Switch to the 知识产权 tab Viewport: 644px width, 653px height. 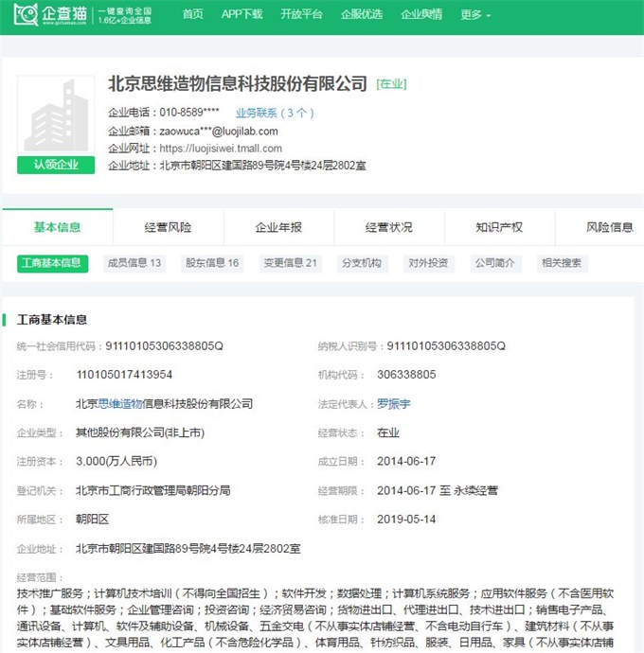click(499, 227)
